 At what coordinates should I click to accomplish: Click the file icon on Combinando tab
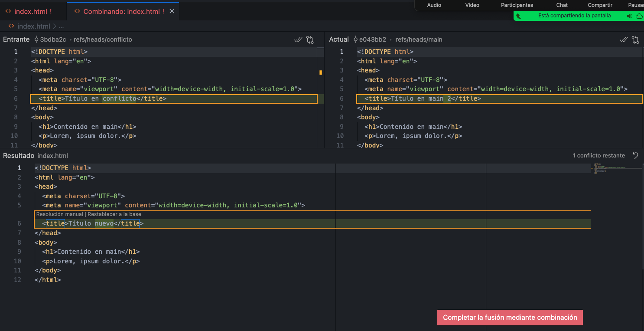(77, 11)
